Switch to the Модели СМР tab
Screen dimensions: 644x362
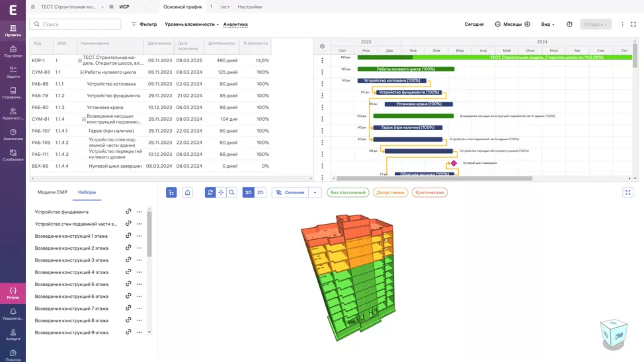[x=52, y=192]
